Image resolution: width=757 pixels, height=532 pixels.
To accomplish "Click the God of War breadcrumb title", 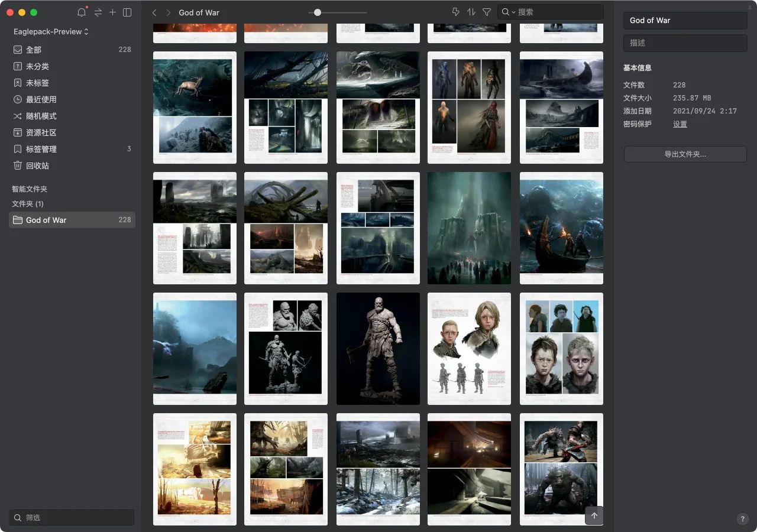I will click(x=199, y=12).
